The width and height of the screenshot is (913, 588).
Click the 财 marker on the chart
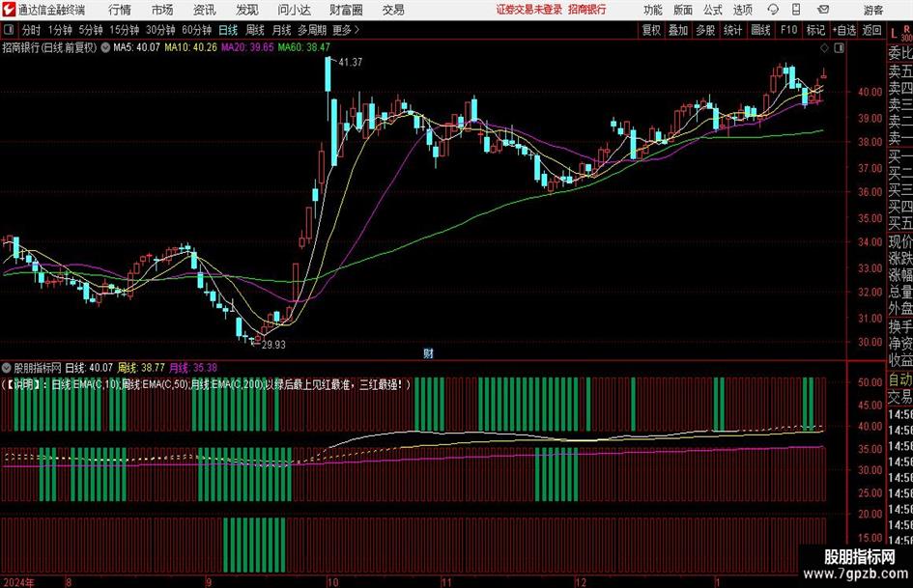point(428,353)
